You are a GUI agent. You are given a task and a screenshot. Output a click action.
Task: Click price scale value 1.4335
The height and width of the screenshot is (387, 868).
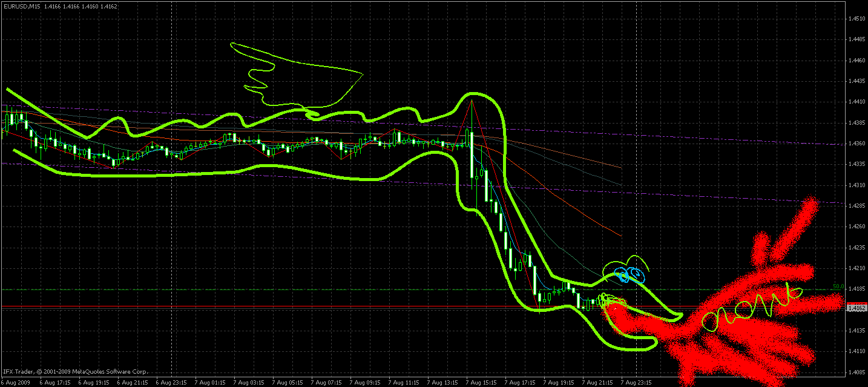tap(856, 164)
